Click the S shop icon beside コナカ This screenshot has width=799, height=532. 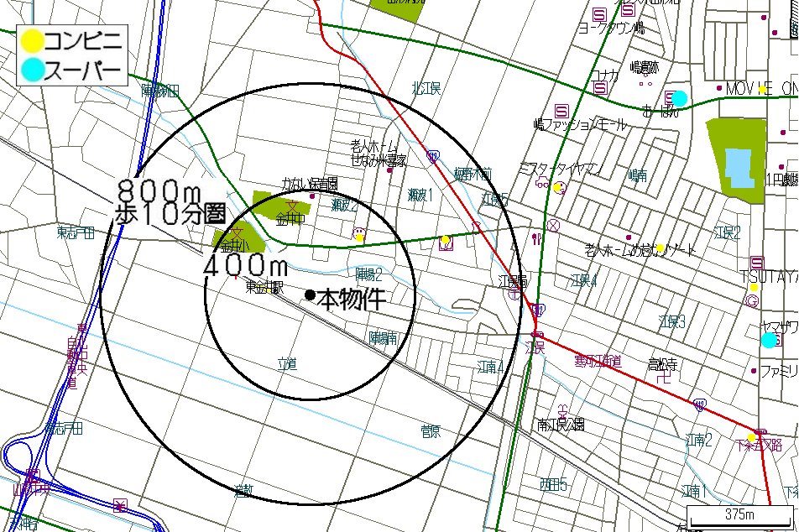coord(601,87)
